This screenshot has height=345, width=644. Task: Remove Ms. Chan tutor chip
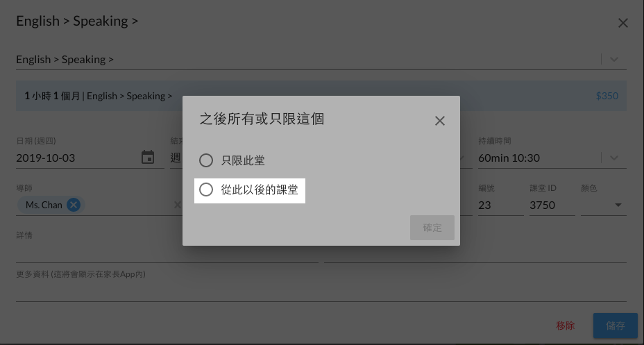pos(74,205)
